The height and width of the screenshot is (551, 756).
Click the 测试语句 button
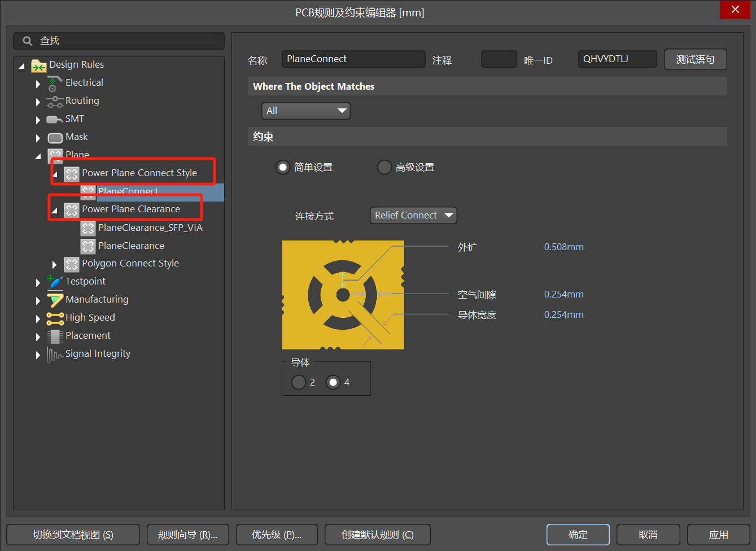tap(695, 59)
